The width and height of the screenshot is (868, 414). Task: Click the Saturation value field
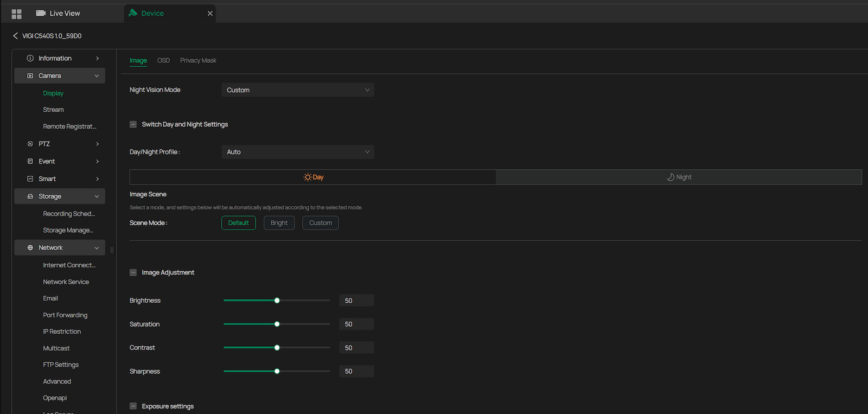[356, 324]
